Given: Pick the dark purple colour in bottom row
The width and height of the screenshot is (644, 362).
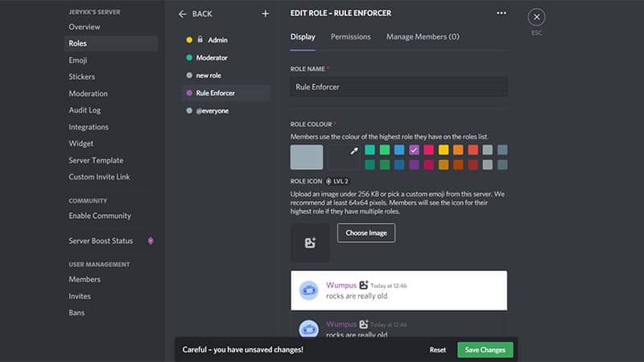Looking at the screenshot, I should click(x=414, y=165).
